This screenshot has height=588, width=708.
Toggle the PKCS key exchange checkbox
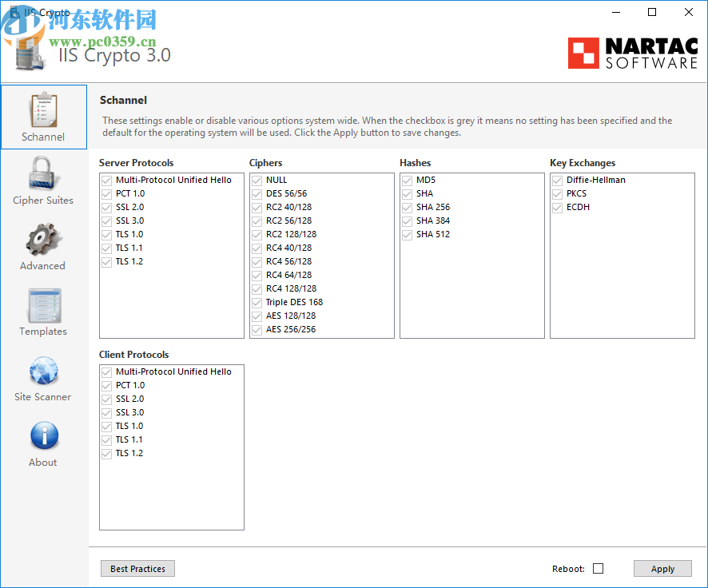click(558, 194)
